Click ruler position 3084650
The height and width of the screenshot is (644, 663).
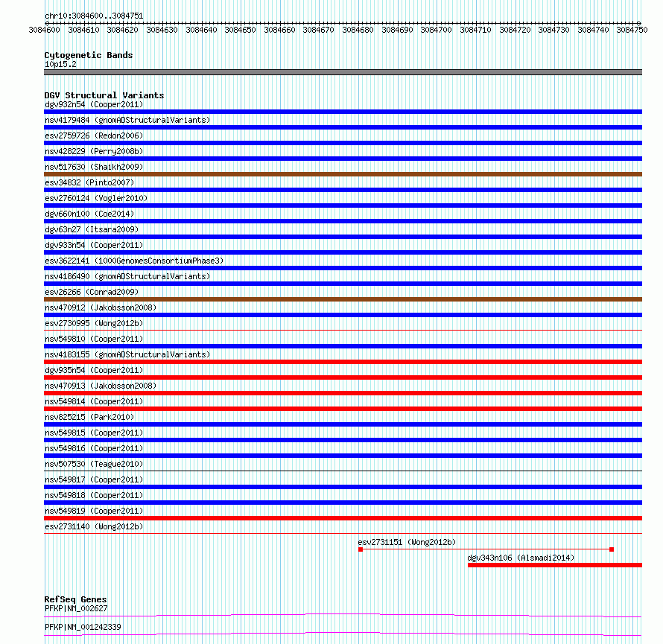click(240, 30)
